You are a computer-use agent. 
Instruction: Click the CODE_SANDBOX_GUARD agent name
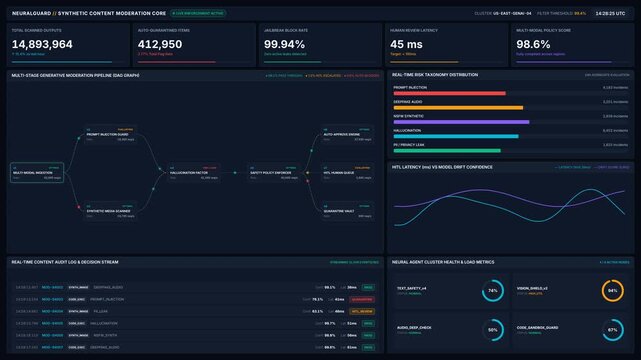click(537, 327)
